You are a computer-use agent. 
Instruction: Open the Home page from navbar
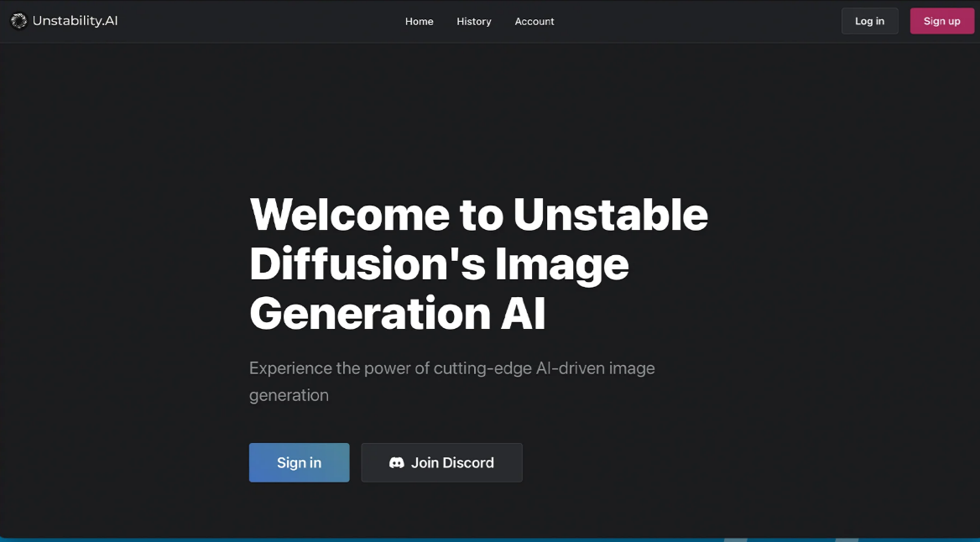(419, 22)
